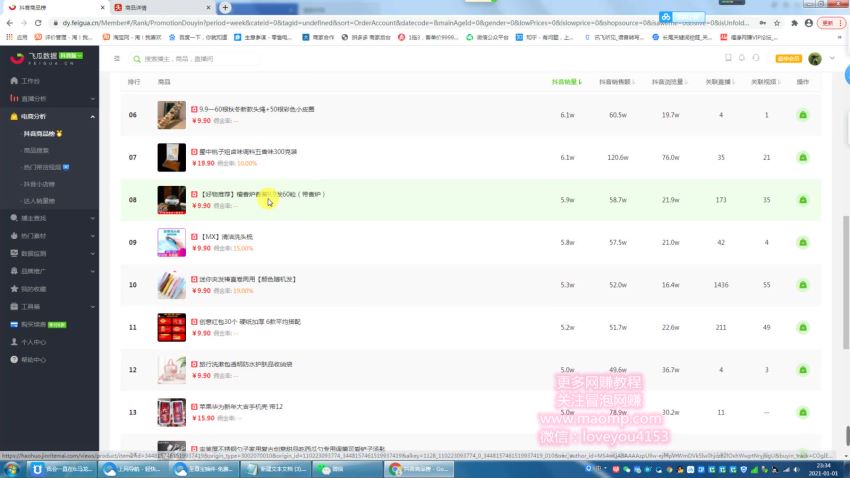Open 商品搜索 in the sidebar
This screenshot has height=478, width=850.
point(36,150)
